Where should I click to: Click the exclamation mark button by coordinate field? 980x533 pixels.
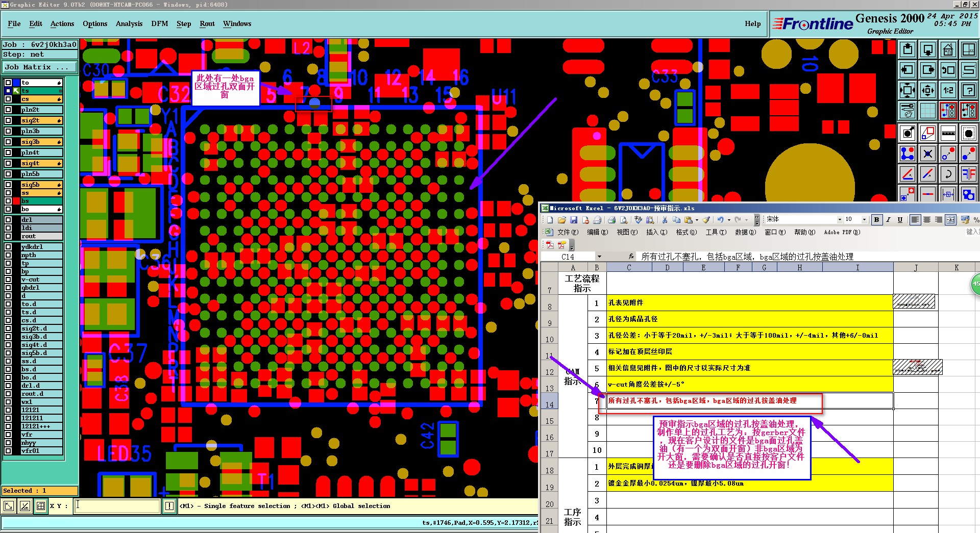pyautogui.click(x=169, y=506)
